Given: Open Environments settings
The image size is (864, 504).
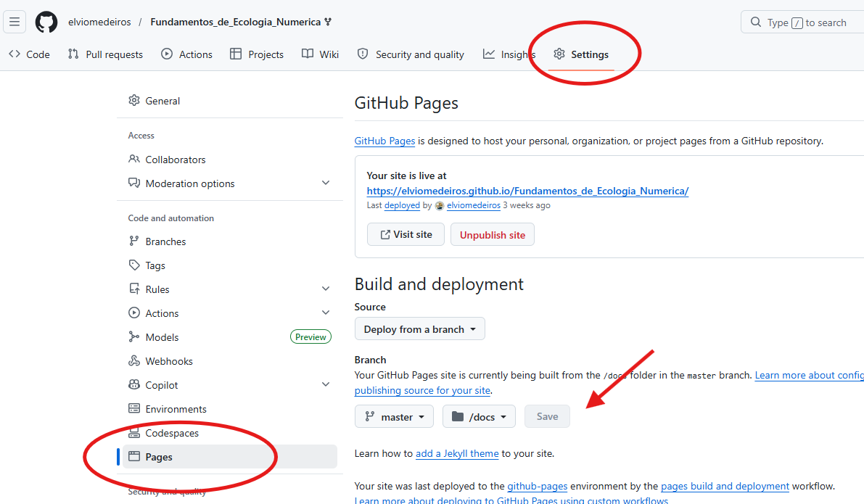Looking at the screenshot, I should click(230, 409).
